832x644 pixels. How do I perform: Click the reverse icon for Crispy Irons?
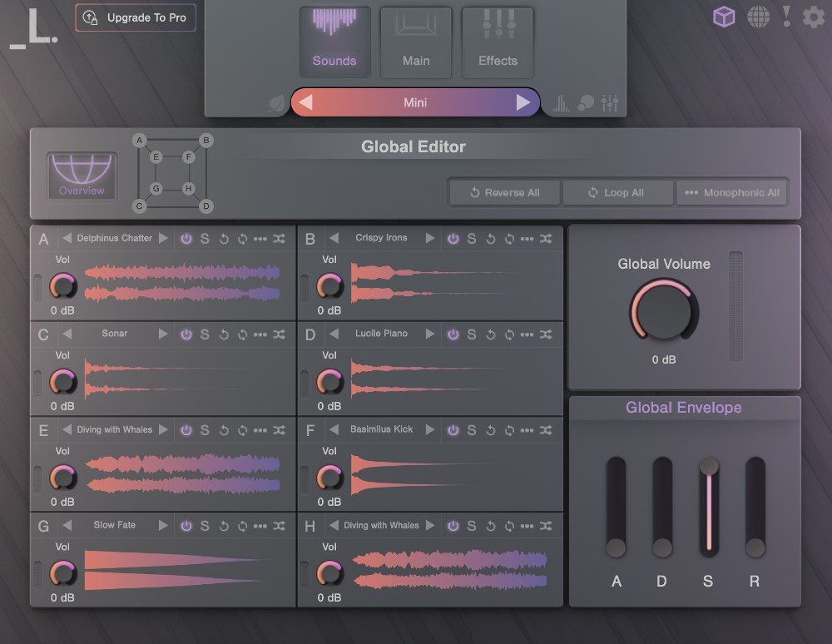click(491, 239)
